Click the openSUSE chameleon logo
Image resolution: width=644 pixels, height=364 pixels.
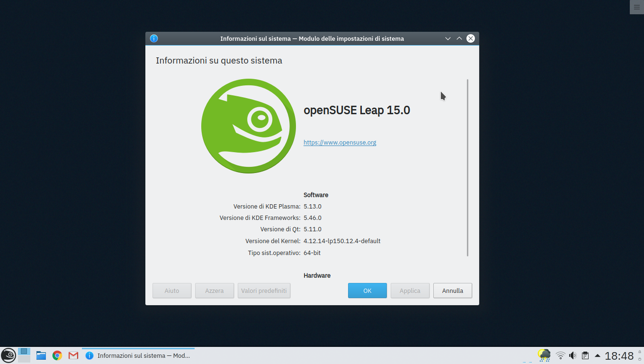pos(249,126)
